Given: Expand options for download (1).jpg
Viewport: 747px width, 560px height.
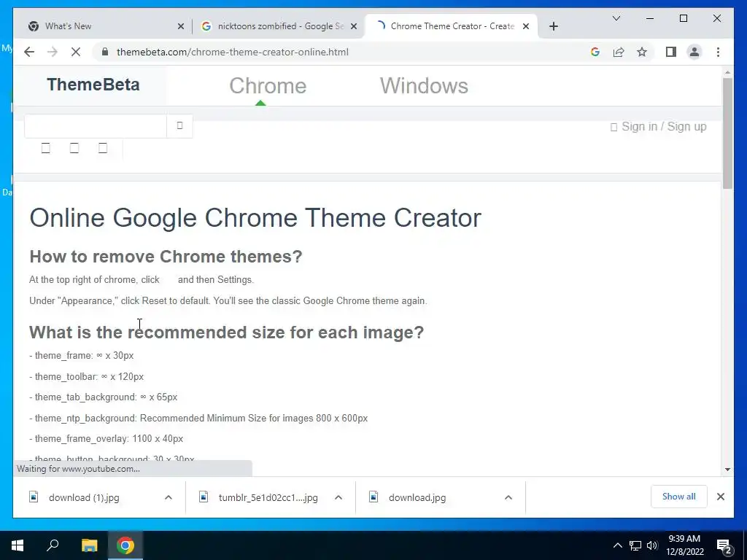Looking at the screenshot, I should 169,497.
